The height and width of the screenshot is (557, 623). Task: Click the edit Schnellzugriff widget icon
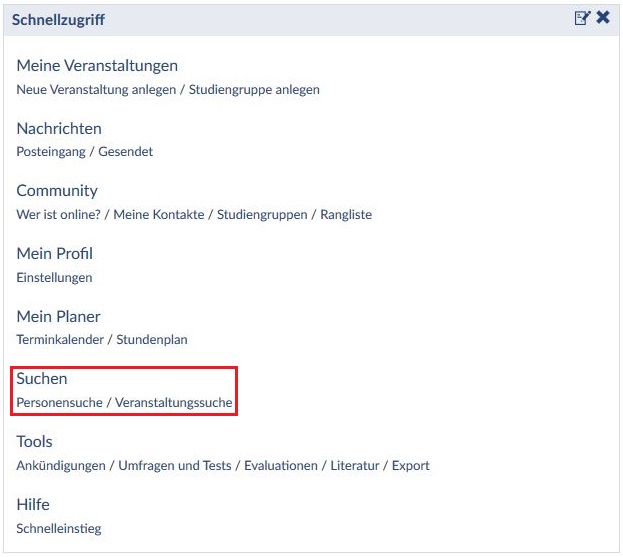pyautogui.click(x=582, y=18)
